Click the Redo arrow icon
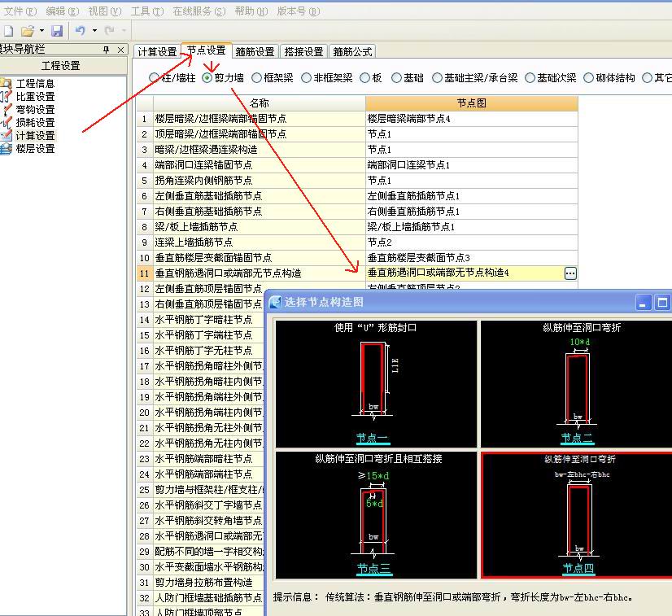 [x=110, y=30]
